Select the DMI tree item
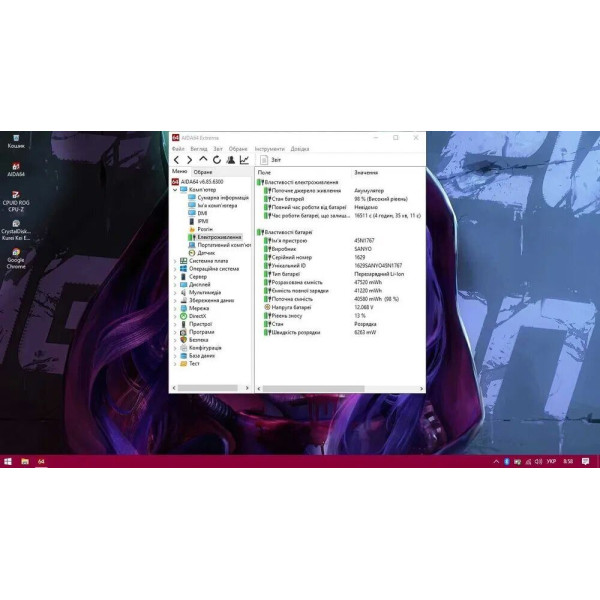 (197, 213)
